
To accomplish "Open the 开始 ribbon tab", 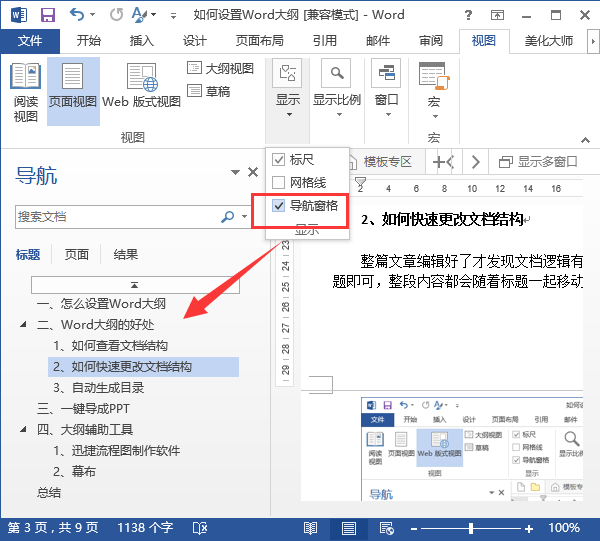I will (88, 41).
